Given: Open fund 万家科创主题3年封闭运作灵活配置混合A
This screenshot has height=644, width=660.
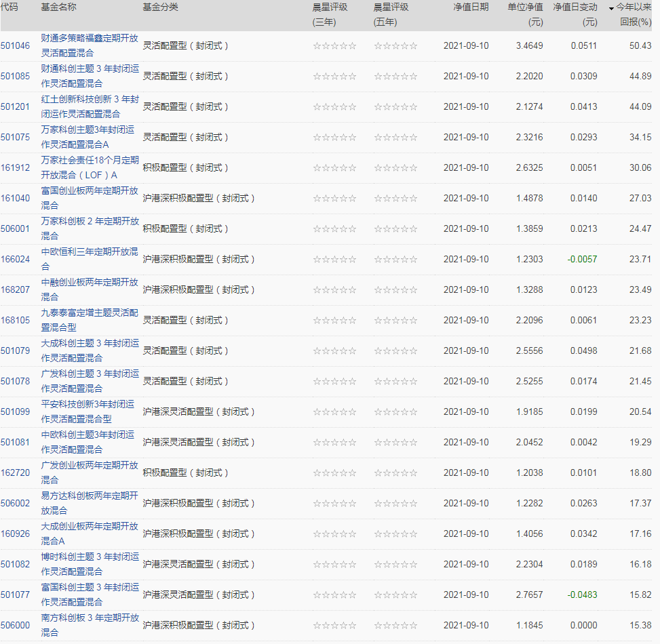Looking at the screenshot, I should coord(88,137).
